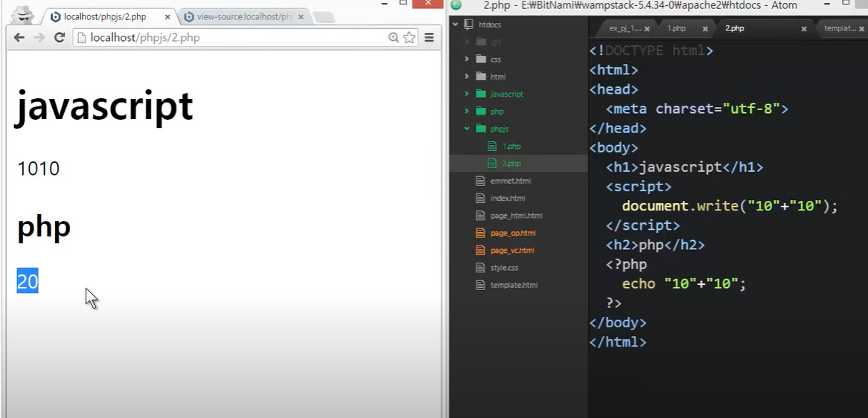Click the <!DOCTYPE html> code line
868x418 pixels.
pyautogui.click(x=651, y=51)
